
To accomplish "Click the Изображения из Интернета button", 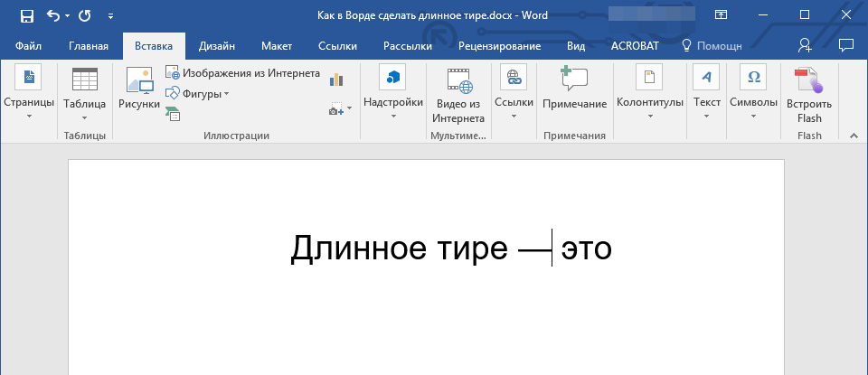I will point(242,73).
